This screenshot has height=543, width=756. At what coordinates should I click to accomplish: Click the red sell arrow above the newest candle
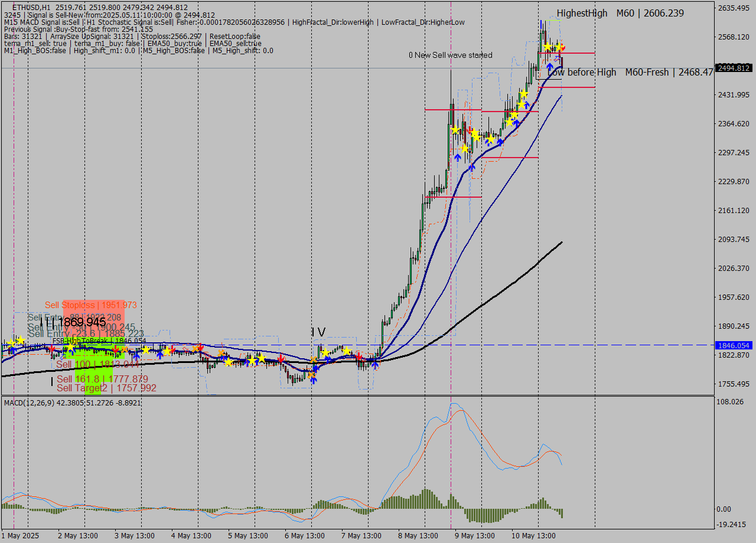coord(563,46)
